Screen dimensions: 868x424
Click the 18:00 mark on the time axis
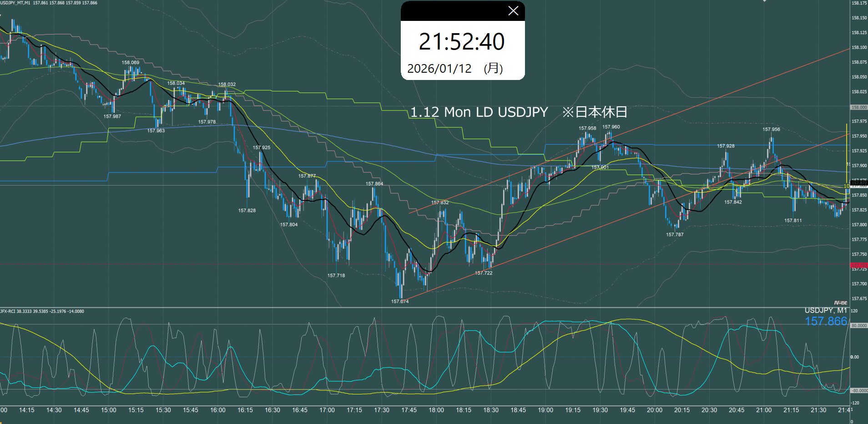click(x=436, y=410)
